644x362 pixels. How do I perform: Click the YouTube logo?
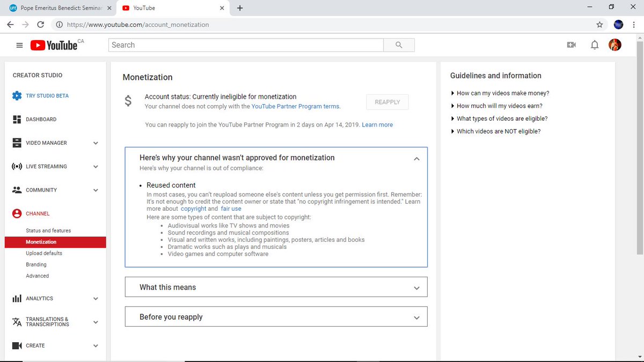pyautogui.click(x=54, y=46)
